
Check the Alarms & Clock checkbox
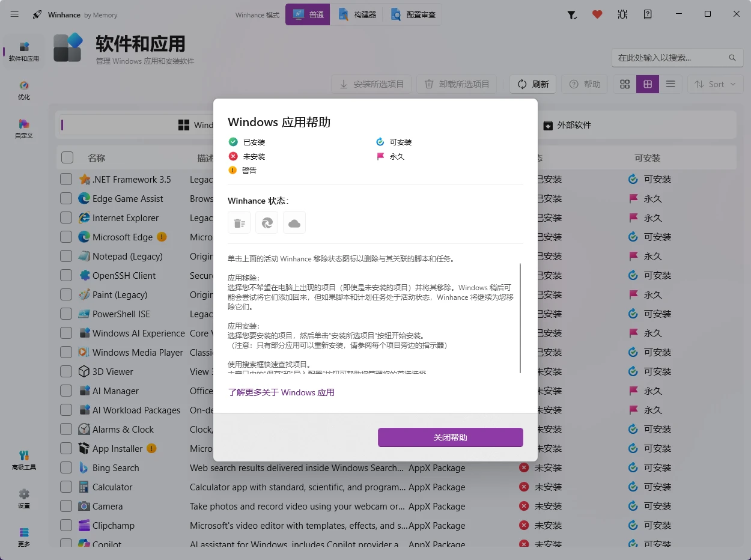pyautogui.click(x=66, y=429)
